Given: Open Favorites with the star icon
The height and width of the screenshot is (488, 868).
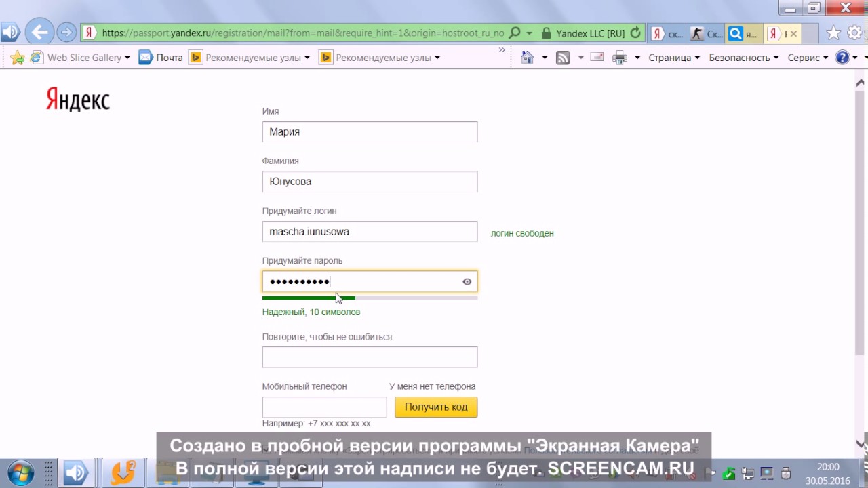Looking at the screenshot, I should pyautogui.click(x=833, y=33).
